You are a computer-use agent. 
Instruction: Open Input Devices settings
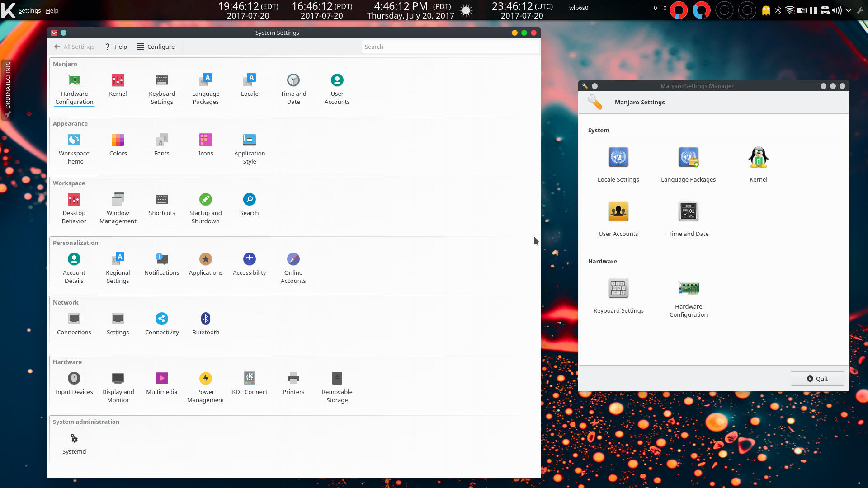coord(74,384)
